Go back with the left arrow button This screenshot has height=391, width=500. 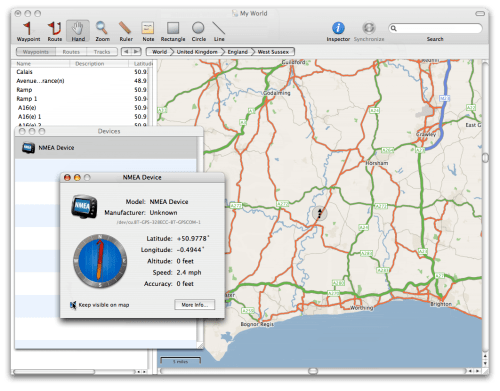[126, 52]
